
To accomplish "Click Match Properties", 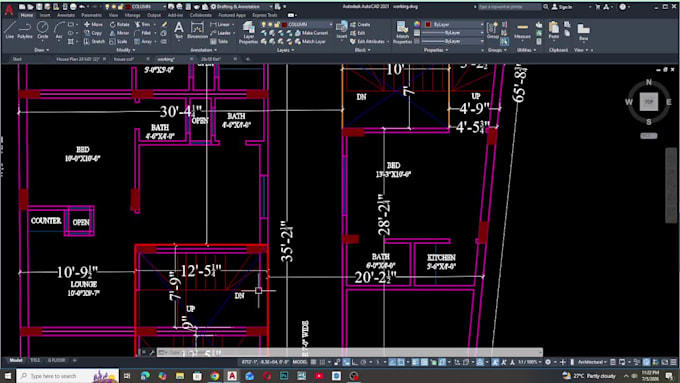I will [x=402, y=33].
